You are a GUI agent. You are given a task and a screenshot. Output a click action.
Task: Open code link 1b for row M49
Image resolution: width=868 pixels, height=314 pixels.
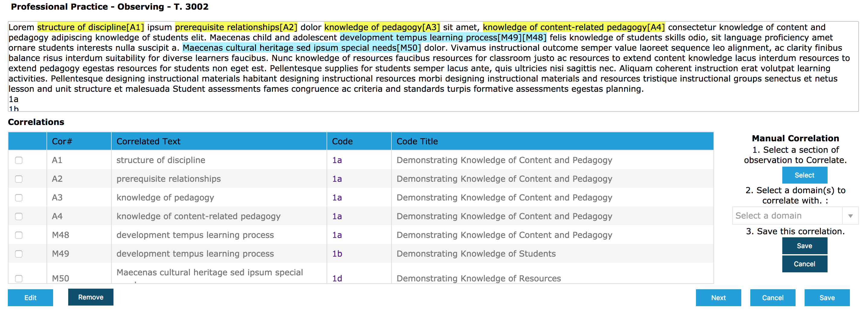[x=337, y=254]
